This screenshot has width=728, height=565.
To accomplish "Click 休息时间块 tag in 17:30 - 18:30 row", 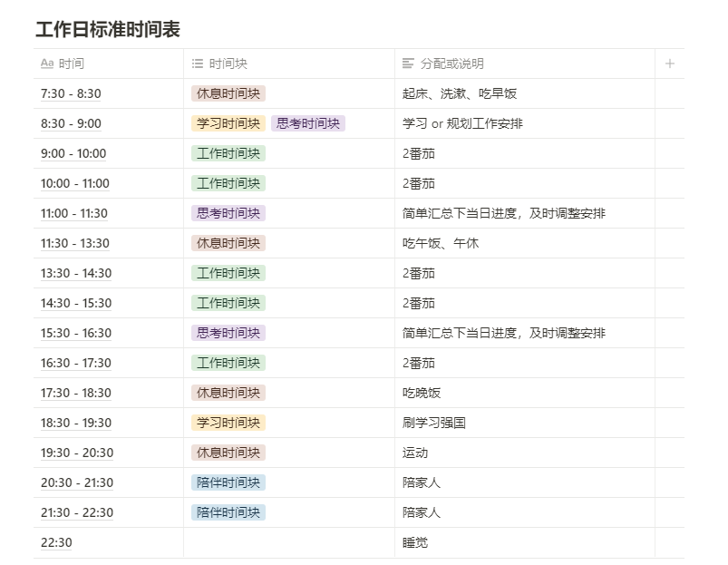I will click(x=228, y=393).
